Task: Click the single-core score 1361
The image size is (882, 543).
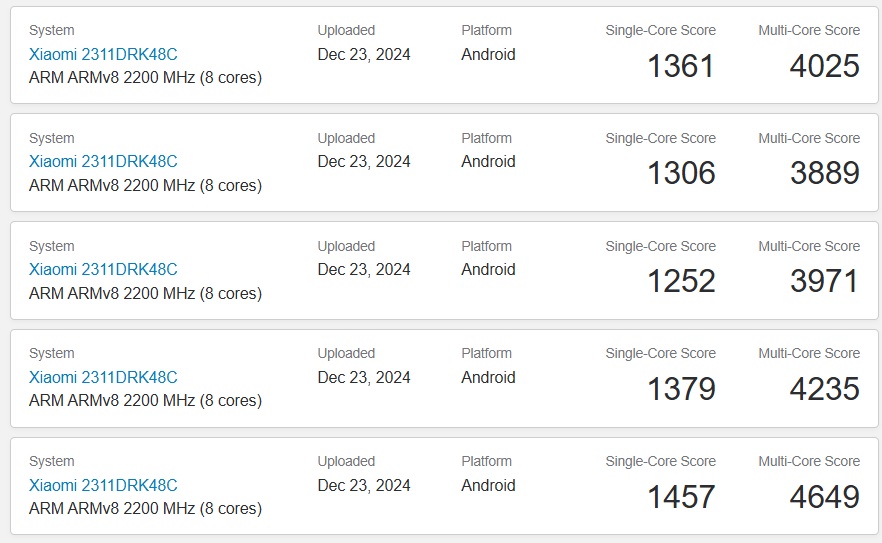Action: [x=681, y=66]
